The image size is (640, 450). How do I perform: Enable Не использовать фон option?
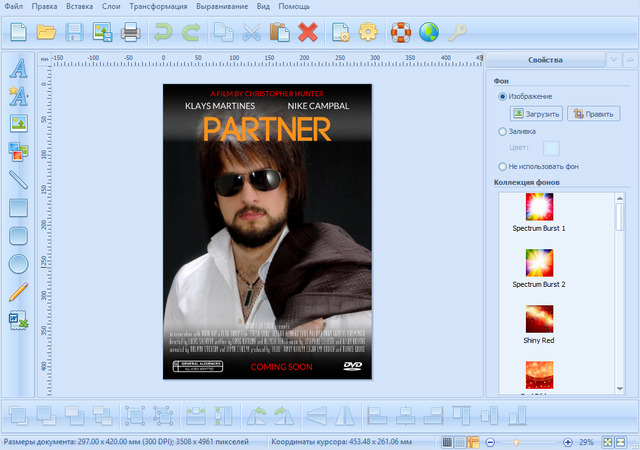[x=503, y=166]
